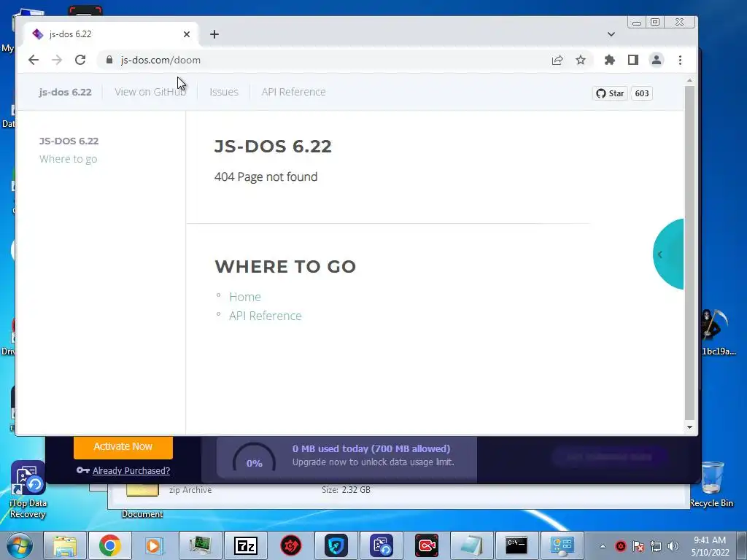
Task: Open the taskbar clock and date
Action: pyautogui.click(x=710, y=546)
